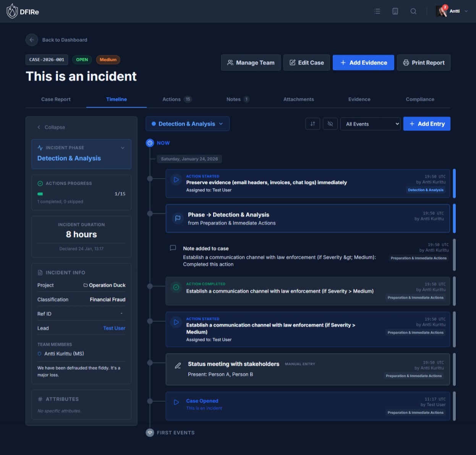Click the Add Evidence button

pos(363,62)
